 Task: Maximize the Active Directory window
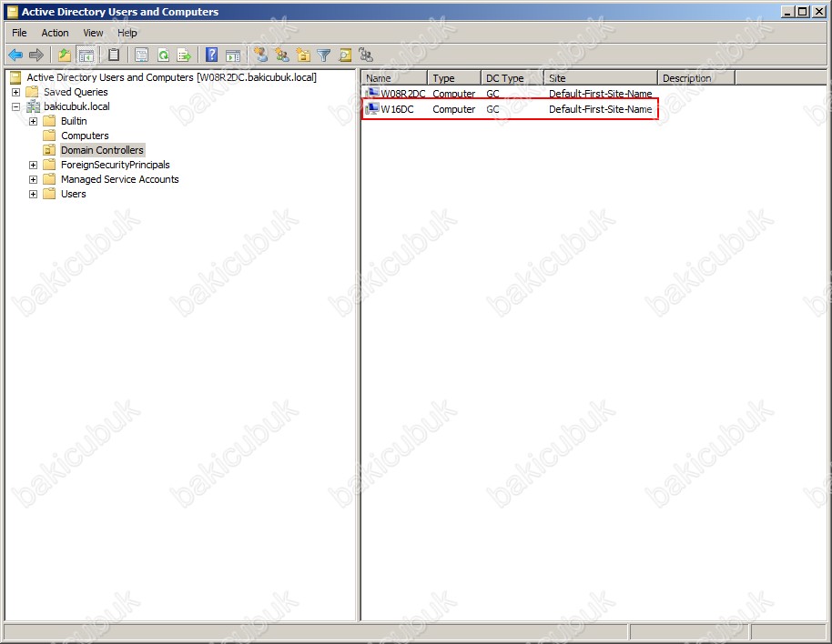tap(802, 12)
